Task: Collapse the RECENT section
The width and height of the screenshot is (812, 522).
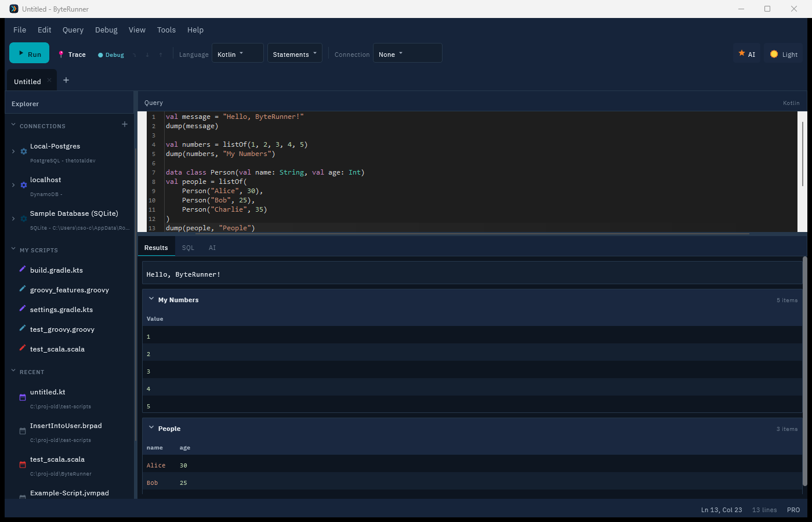Action: click(x=13, y=371)
